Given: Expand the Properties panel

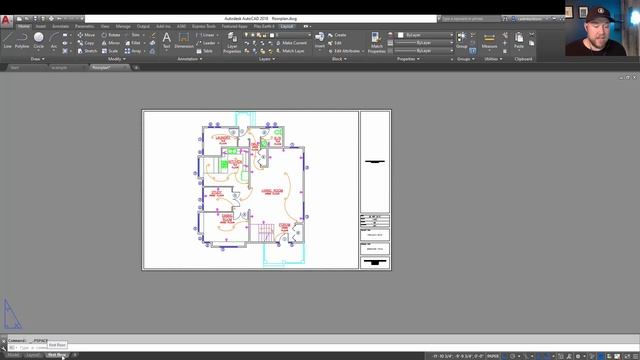Looking at the screenshot, I should pos(408,59).
